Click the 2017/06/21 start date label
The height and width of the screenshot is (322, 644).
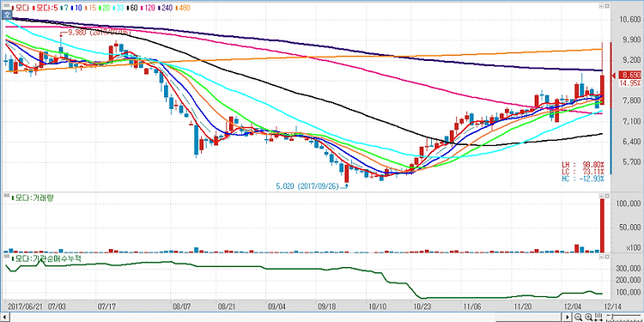[x=25, y=307]
